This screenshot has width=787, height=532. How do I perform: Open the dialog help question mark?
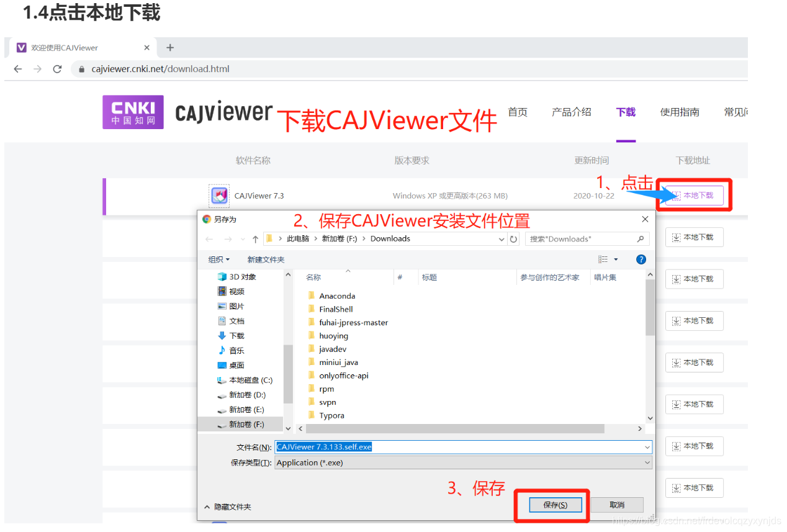641,259
